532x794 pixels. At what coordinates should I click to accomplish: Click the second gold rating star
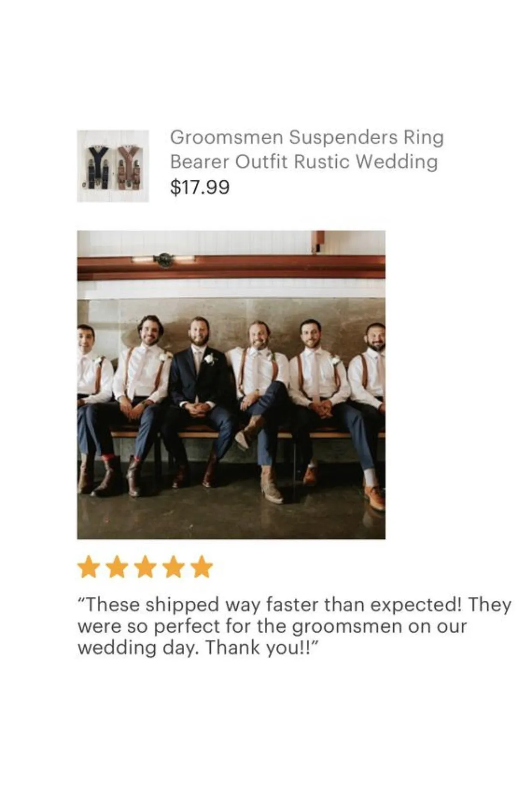[117, 567]
